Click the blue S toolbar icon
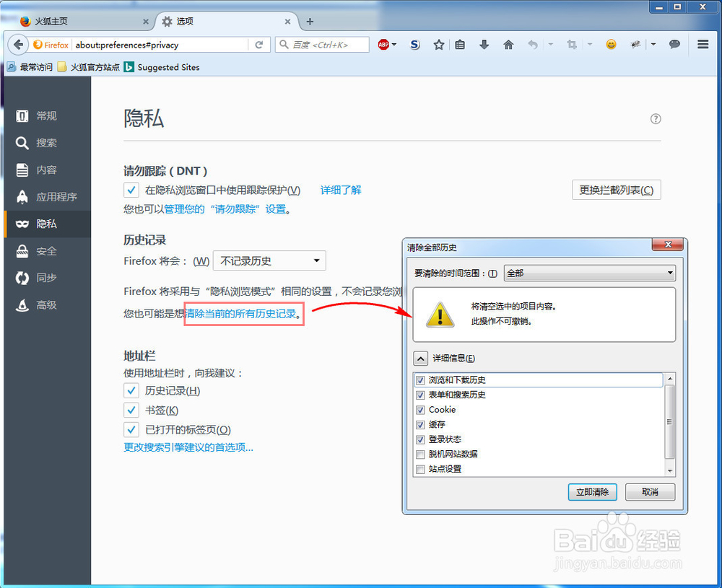Viewport: 722px width, 588px height. tap(415, 45)
